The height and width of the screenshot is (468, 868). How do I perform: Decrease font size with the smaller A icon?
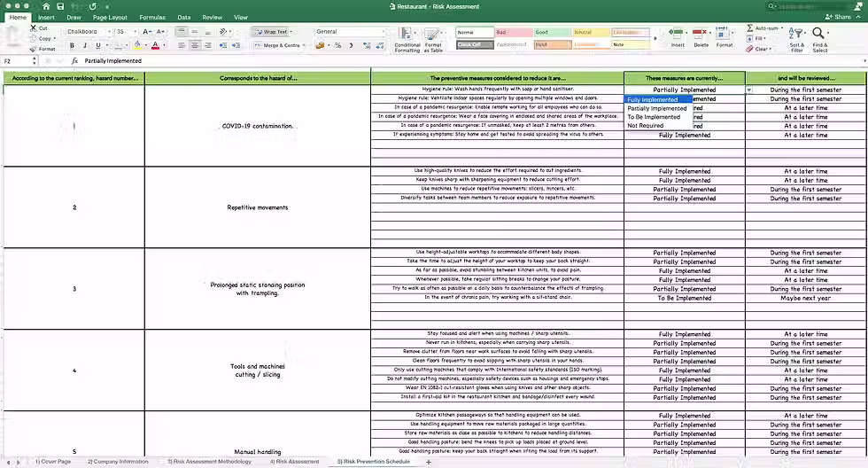click(x=160, y=32)
